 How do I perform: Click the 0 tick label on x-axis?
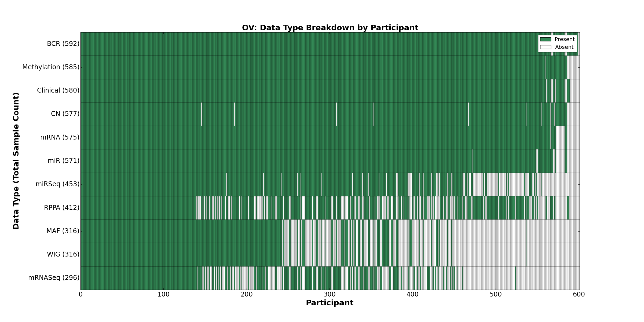pyautogui.click(x=81, y=295)
